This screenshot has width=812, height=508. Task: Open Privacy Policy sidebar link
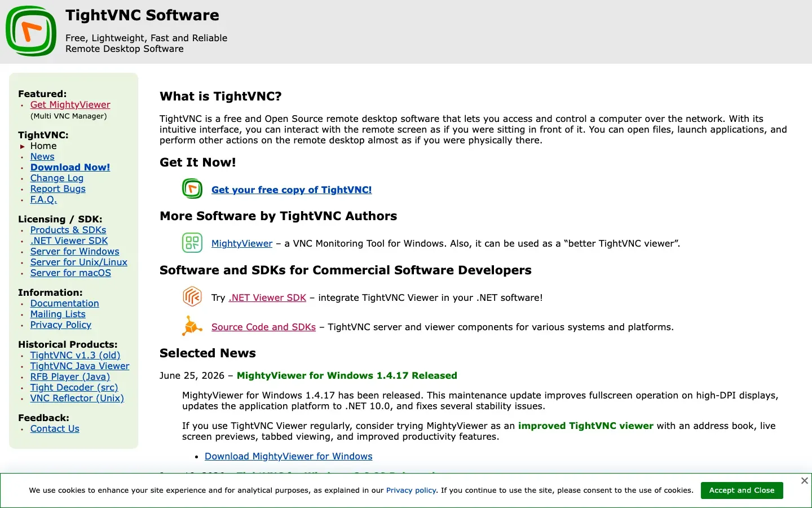61,325
